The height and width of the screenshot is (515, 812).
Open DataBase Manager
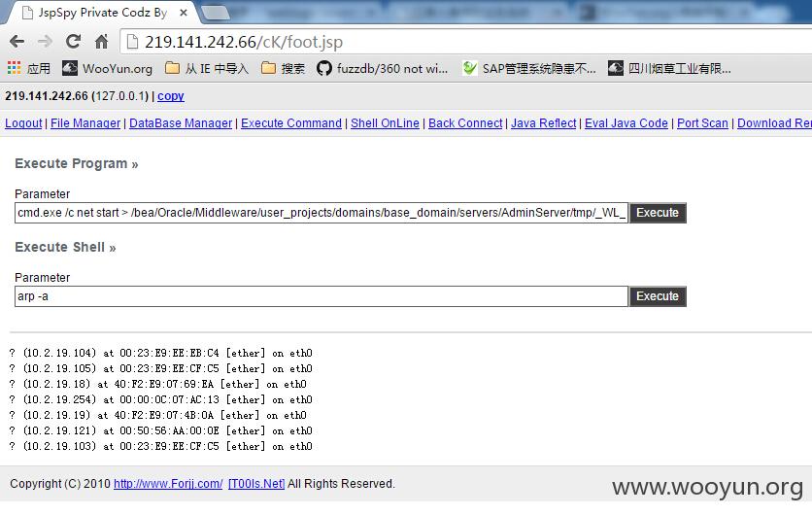pos(181,122)
